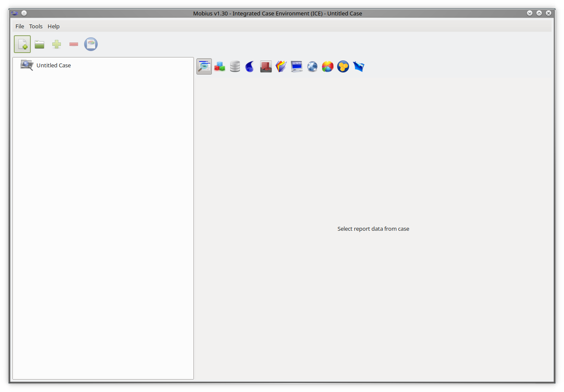Screen dimensions: 564x392
Task: Open the Tools menu
Action: [x=36, y=26]
